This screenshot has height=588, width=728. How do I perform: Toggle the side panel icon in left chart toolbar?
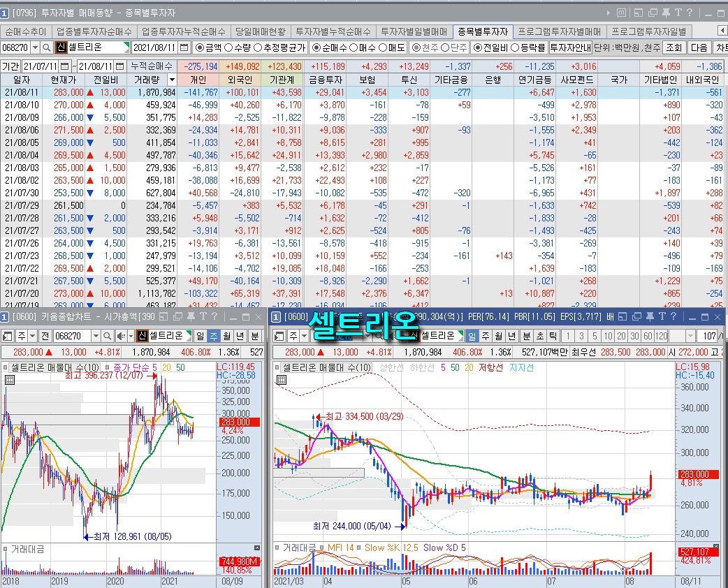pyautogui.click(x=7, y=335)
